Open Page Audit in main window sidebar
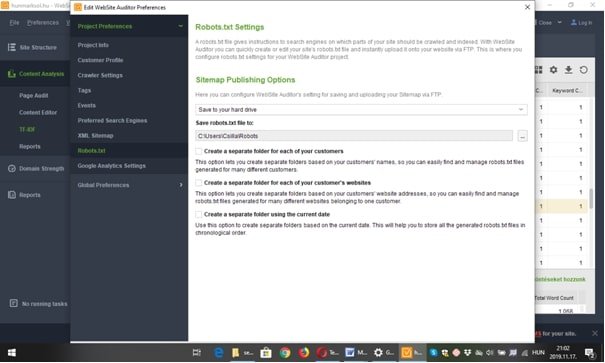605x363 pixels. [x=34, y=95]
